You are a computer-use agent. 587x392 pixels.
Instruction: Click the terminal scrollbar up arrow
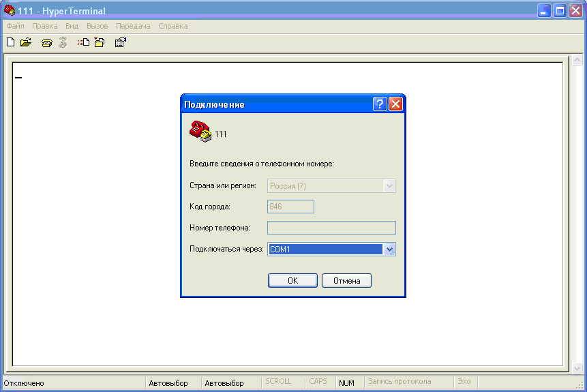tap(577, 60)
